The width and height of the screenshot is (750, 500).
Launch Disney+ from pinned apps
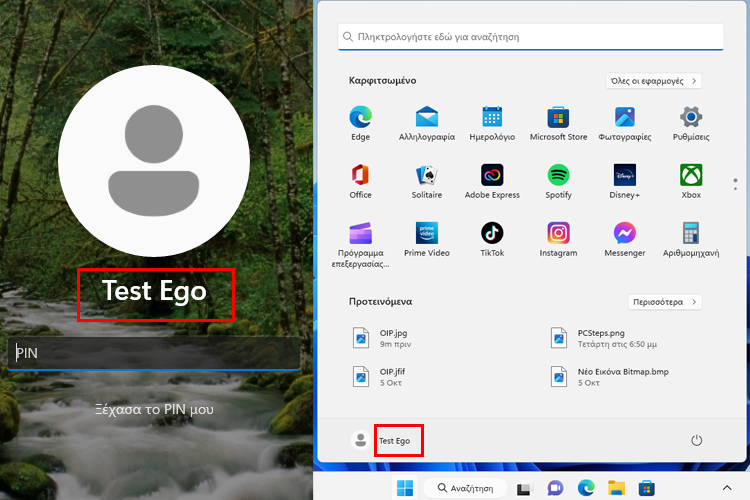pyautogui.click(x=625, y=181)
